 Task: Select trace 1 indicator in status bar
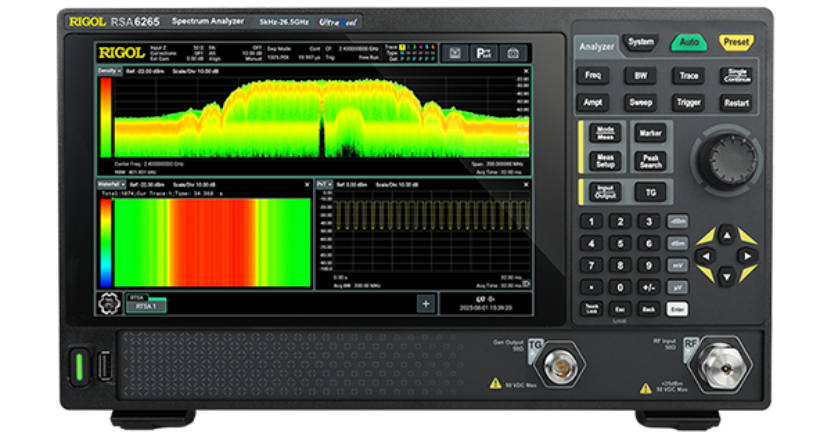tap(402, 47)
